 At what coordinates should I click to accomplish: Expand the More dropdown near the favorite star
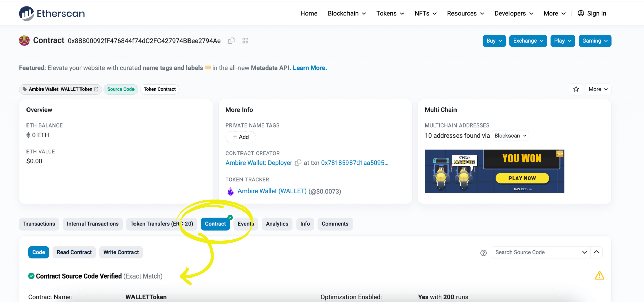pyautogui.click(x=598, y=89)
